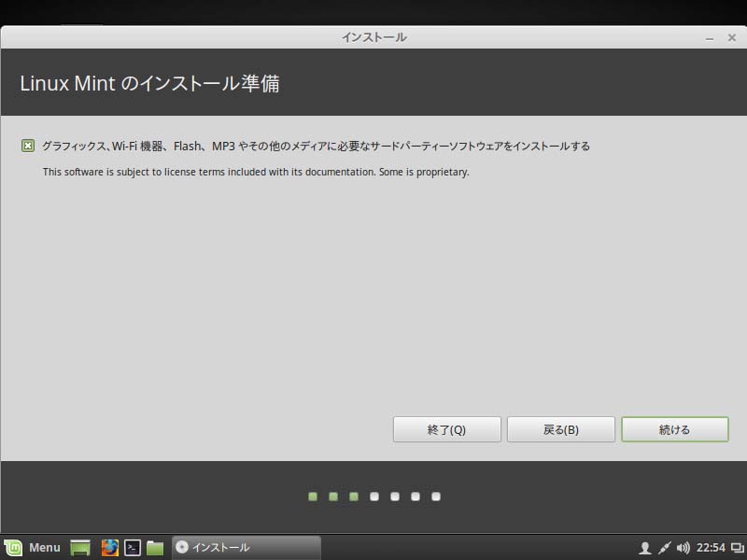Click the third filled progress dot
The height and width of the screenshot is (560, 747).
[x=353, y=497]
